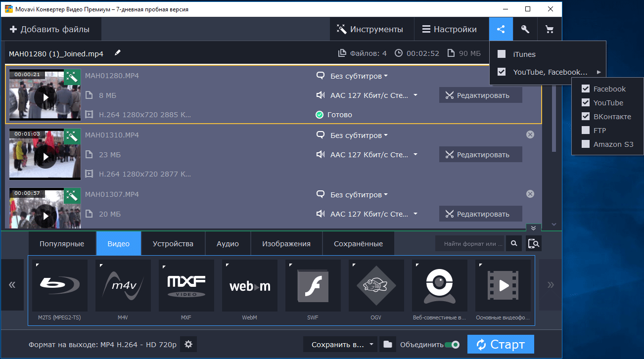
Task: Enable the FTP checkbox
Action: tap(586, 131)
